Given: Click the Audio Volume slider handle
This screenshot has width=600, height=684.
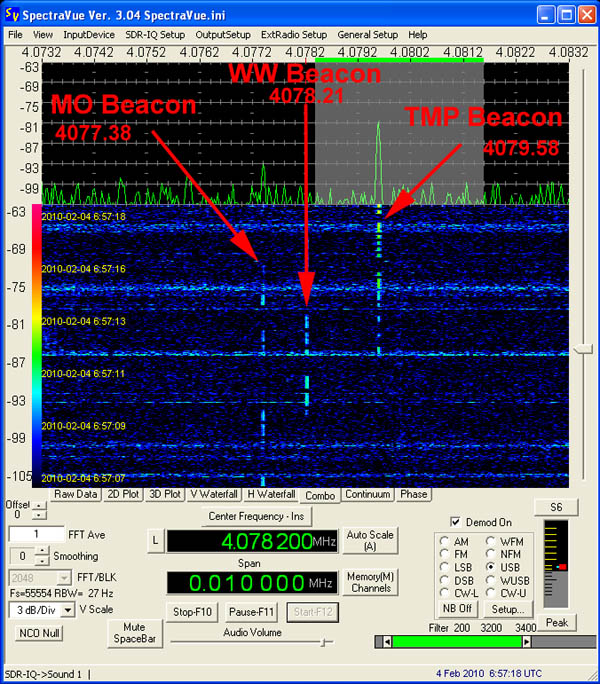Looking at the screenshot, I should click(x=323, y=642).
